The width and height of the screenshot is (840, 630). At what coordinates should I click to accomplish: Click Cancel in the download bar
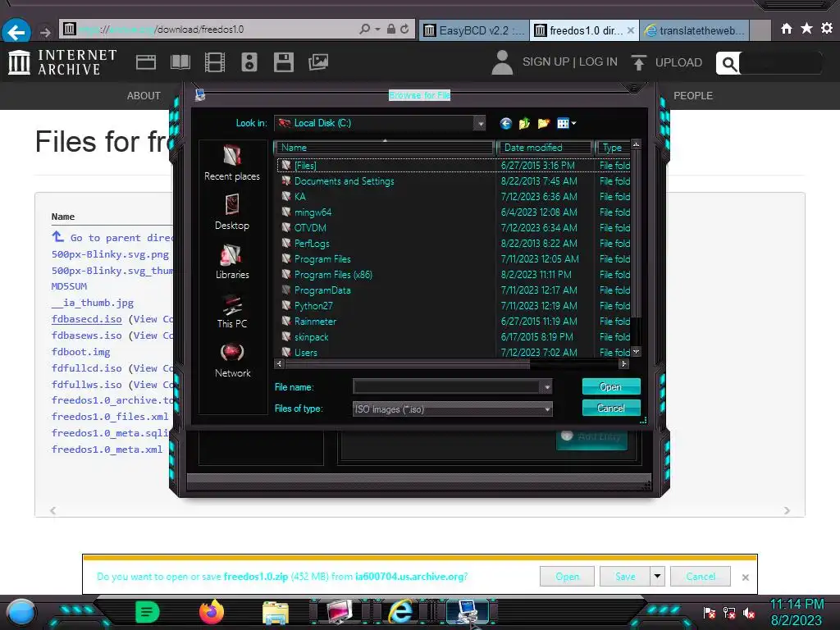pyautogui.click(x=701, y=577)
